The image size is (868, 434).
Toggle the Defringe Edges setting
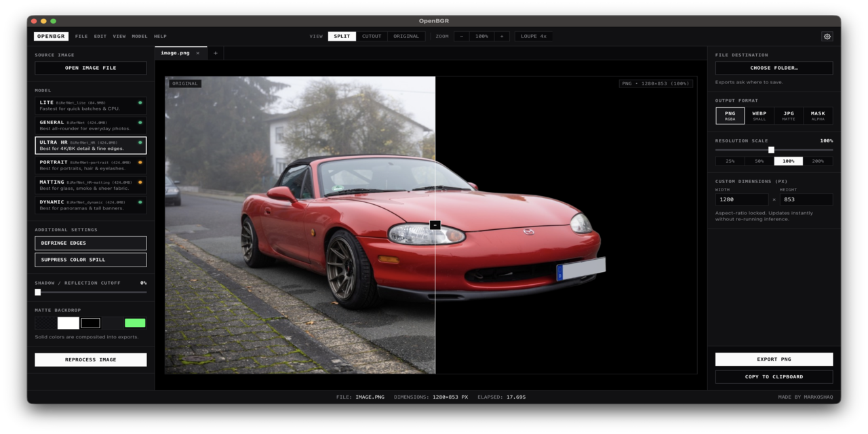click(x=91, y=243)
